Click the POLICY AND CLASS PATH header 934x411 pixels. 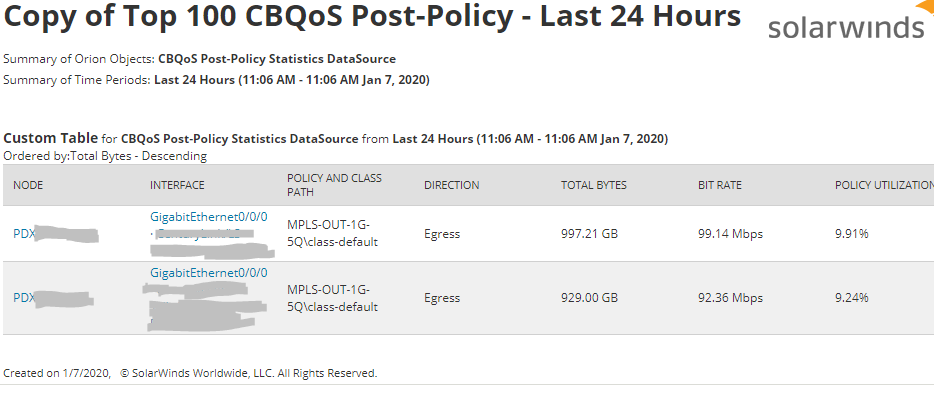click(x=334, y=185)
